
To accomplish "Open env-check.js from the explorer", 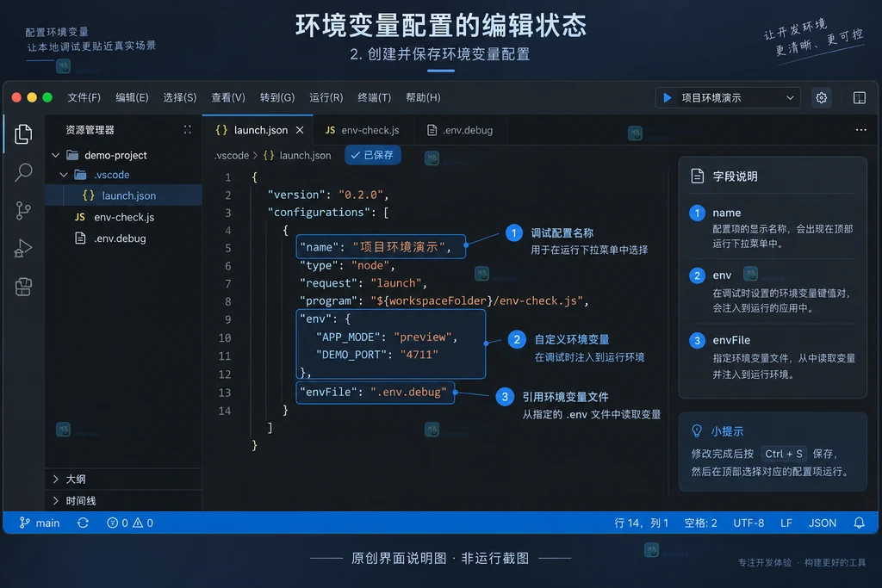I will click(x=123, y=217).
